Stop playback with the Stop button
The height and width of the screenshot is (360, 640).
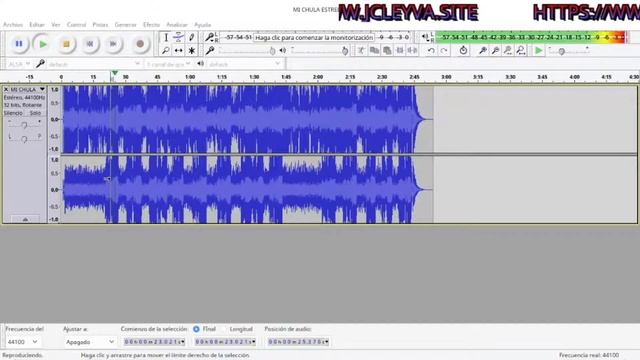(x=66, y=44)
